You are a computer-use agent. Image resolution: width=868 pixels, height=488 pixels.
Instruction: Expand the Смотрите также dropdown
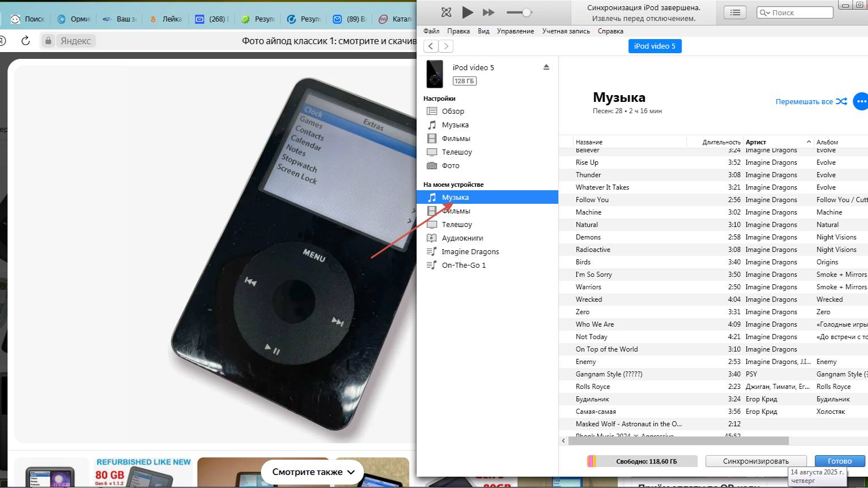click(313, 472)
